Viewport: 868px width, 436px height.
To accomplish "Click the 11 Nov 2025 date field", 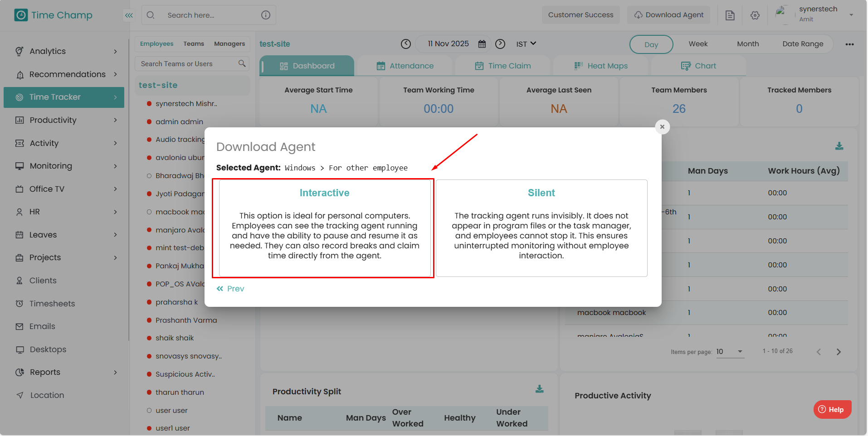I will 454,44.
